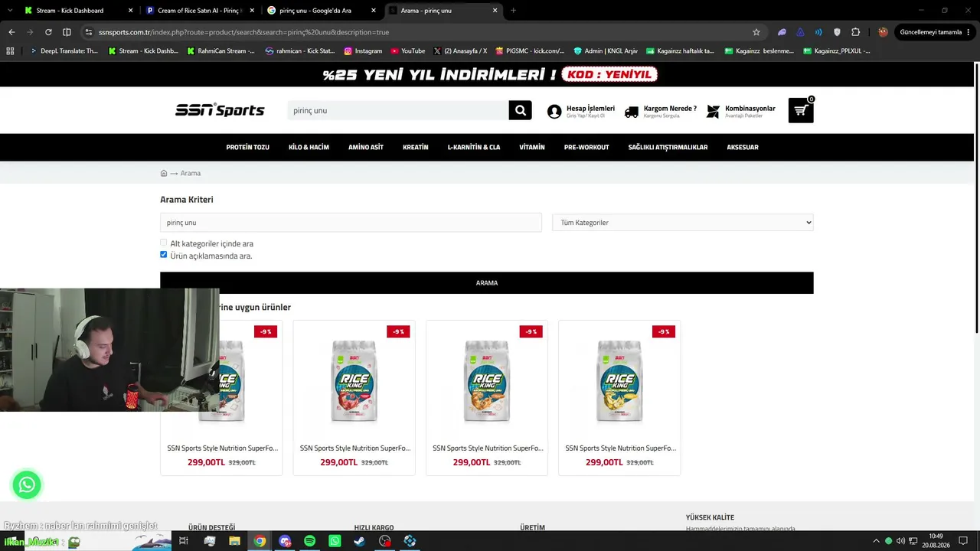Close the 'Arama - pirinç unu' tab

pos(495,11)
